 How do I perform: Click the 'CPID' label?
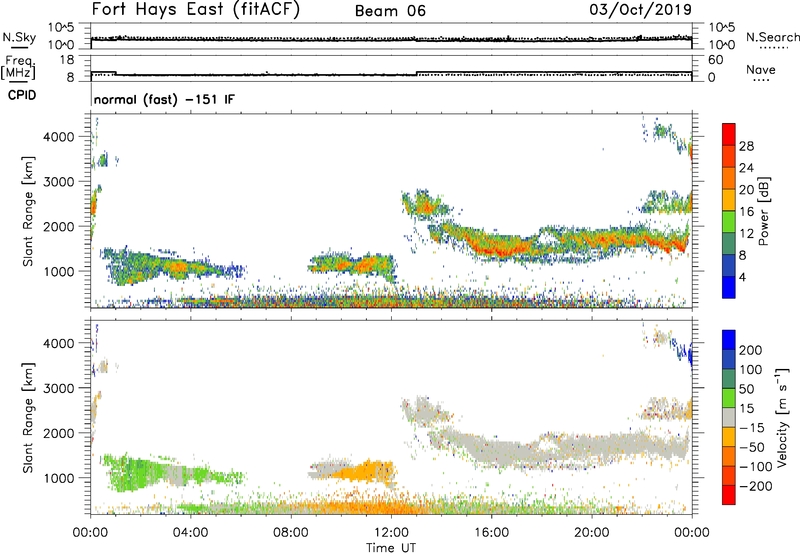point(22,95)
